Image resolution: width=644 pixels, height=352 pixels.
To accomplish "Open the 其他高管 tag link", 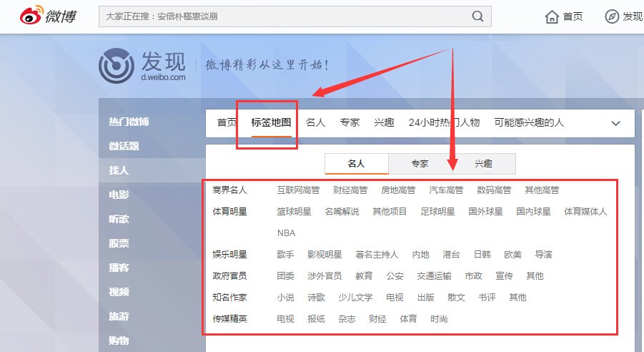I will click(x=542, y=190).
